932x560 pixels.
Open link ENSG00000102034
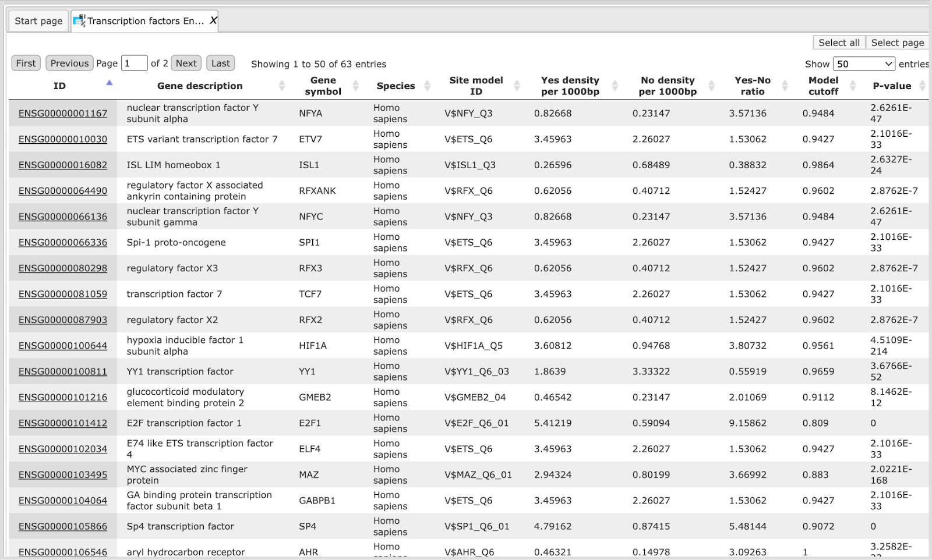(63, 449)
